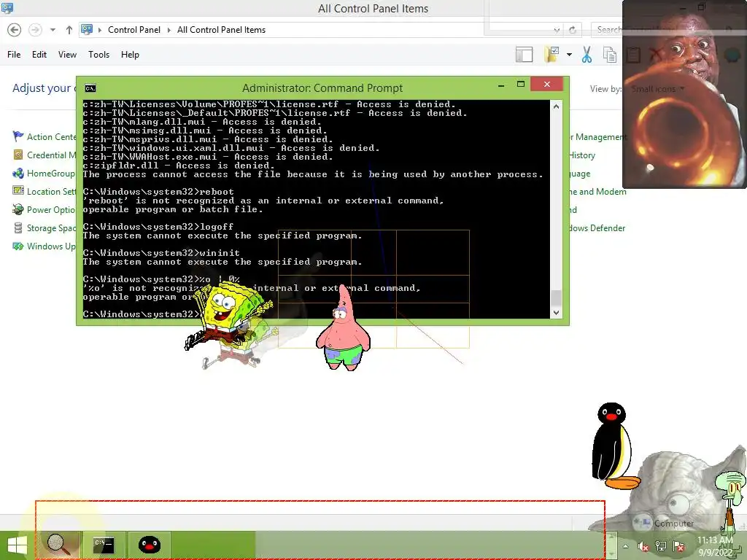
Task: Open the Tools menu
Action: (x=98, y=54)
